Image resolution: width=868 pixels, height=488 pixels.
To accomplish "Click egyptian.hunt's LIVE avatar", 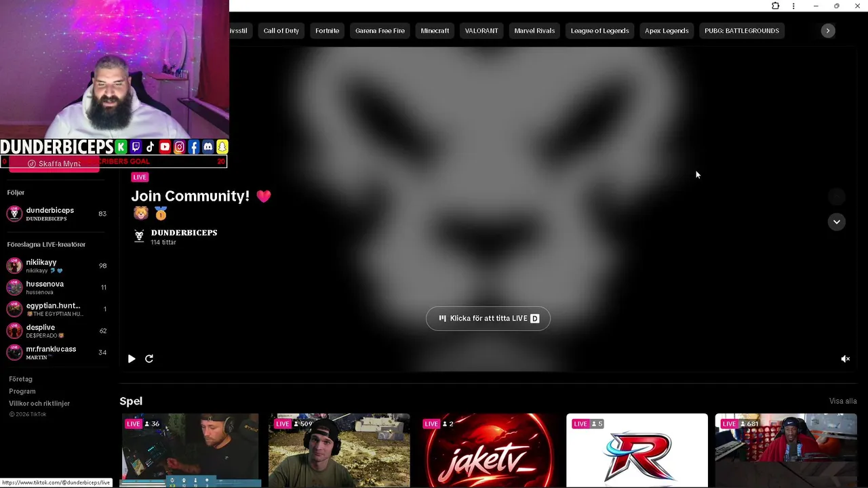I will point(14,309).
